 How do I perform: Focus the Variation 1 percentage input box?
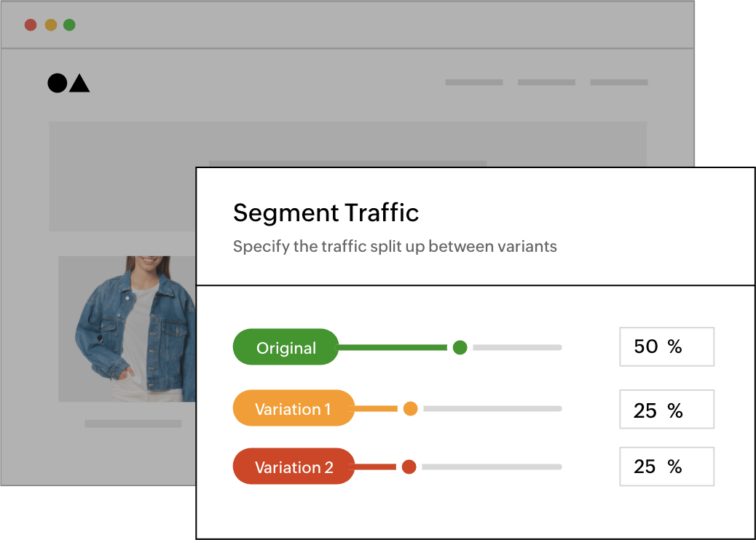tap(666, 410)
